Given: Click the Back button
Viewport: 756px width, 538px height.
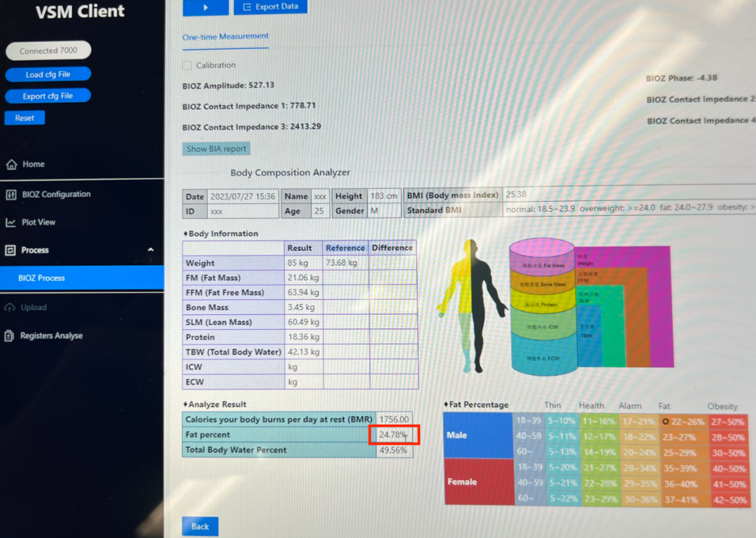Looking at the screenshot, I should [200, 526].
